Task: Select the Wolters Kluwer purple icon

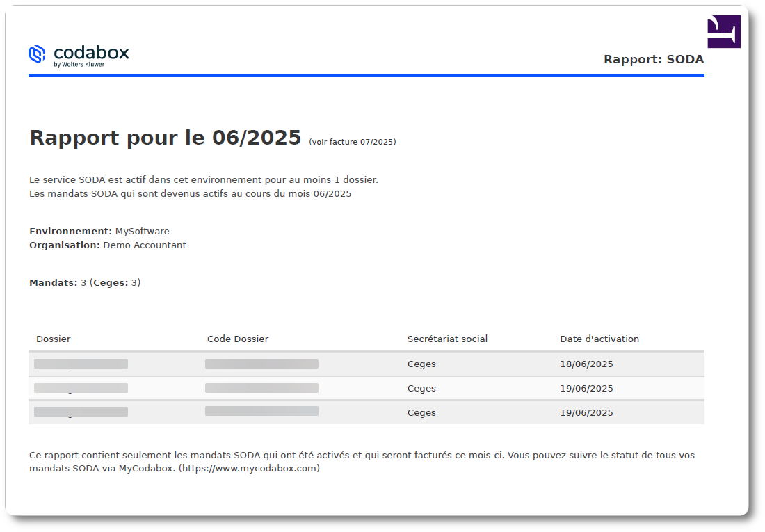Action: 723,31
